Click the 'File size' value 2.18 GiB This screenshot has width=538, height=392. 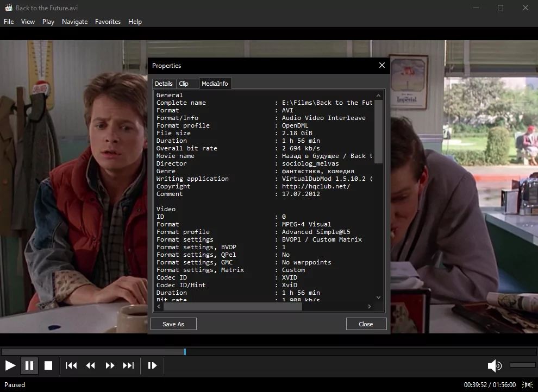pos(297,133)
